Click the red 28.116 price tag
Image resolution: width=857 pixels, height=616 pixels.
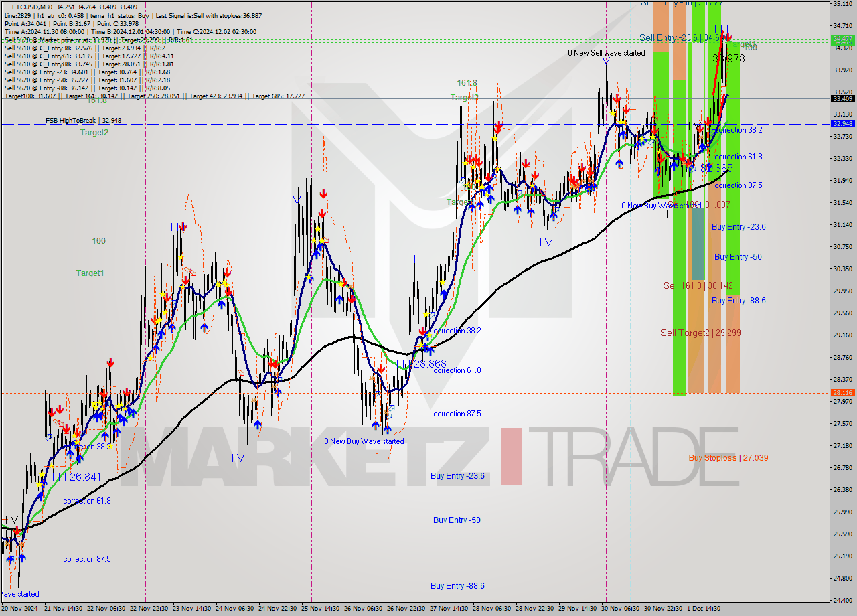click(x=842, y=393)
